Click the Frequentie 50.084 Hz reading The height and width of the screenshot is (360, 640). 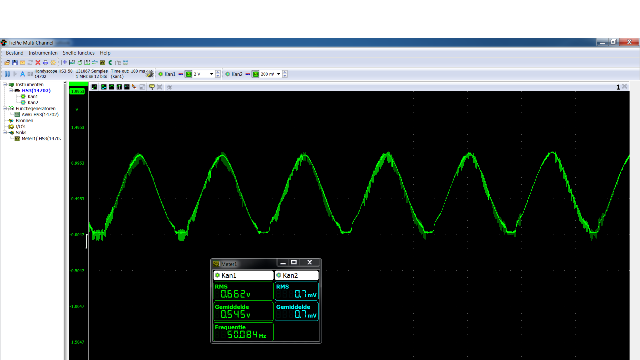click(x=243, y=331)
